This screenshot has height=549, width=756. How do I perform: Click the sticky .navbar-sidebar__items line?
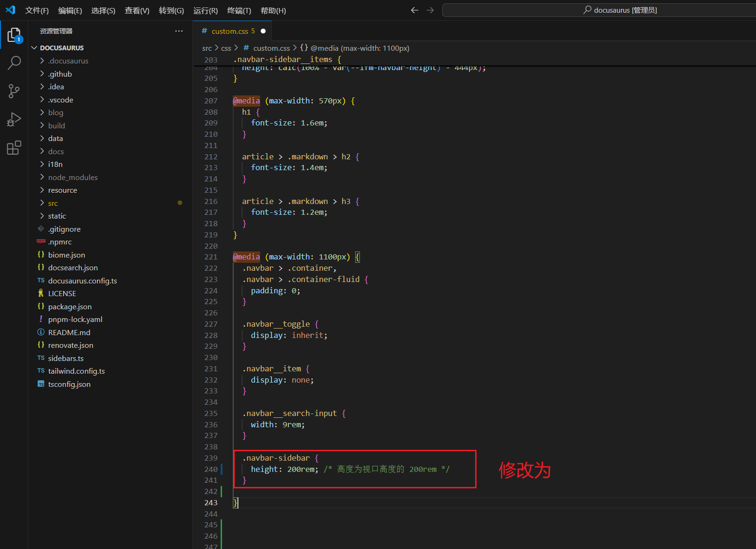(x=287, y=59)
